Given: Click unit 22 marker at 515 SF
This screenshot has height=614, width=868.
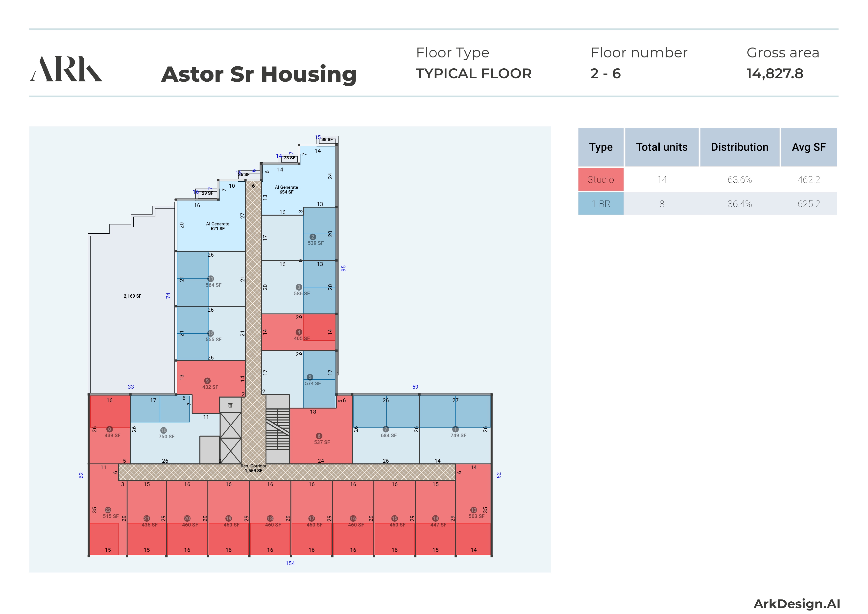Looking at the screenshot, I should pos(108,510).
